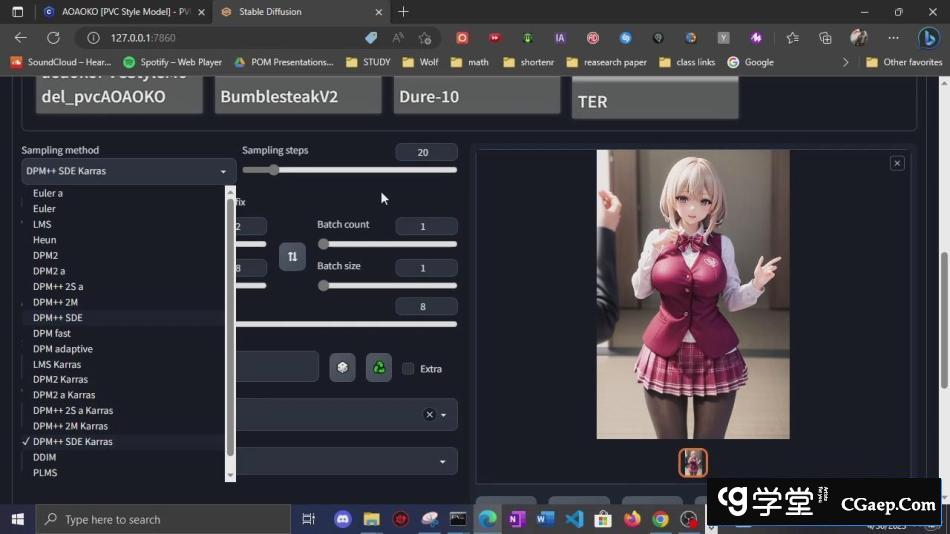950x534 pixels.
Task: Click the green recycle seed icon
Action: pos(379,367)
